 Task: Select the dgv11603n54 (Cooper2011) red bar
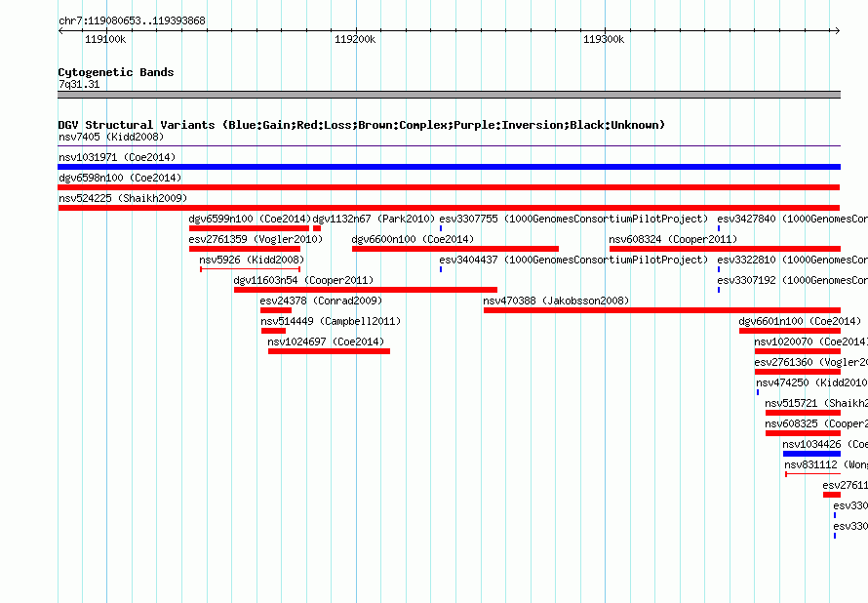click(366, 290)
